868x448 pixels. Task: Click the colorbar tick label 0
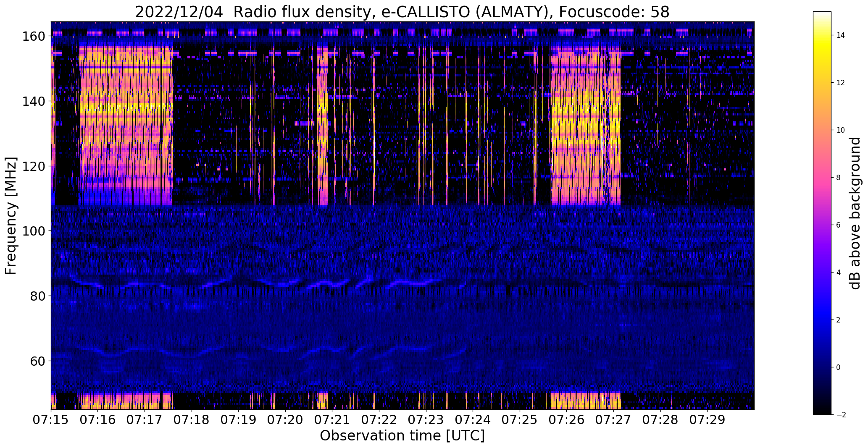click(x=838, y=367)
